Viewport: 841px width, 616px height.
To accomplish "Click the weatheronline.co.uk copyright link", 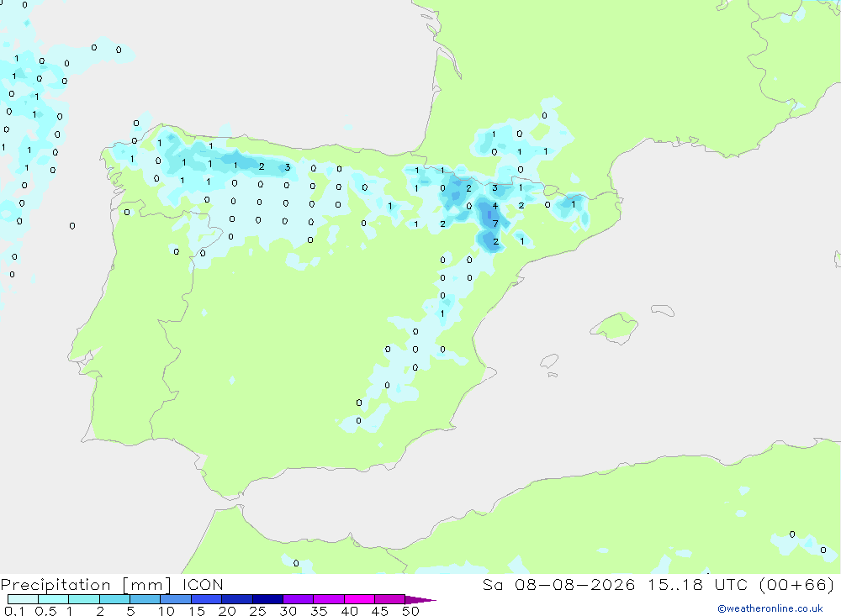I will point(770,608).
